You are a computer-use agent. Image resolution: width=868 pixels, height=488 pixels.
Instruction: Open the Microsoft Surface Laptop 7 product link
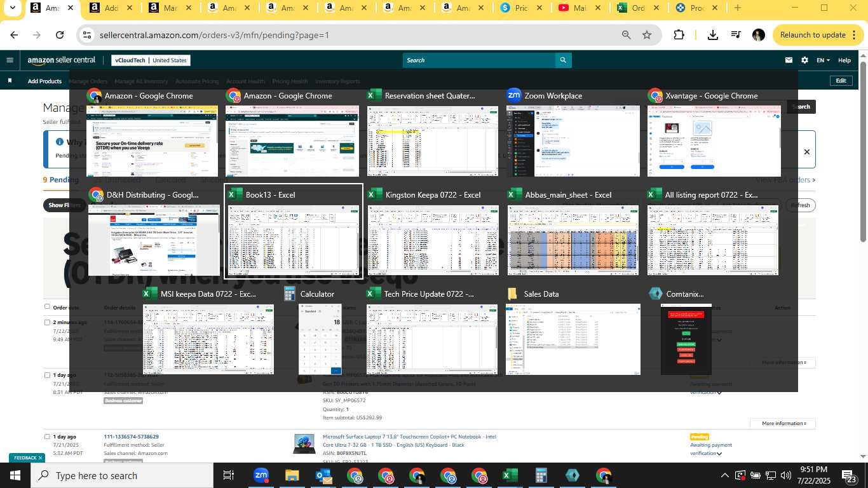pos(409,440)
